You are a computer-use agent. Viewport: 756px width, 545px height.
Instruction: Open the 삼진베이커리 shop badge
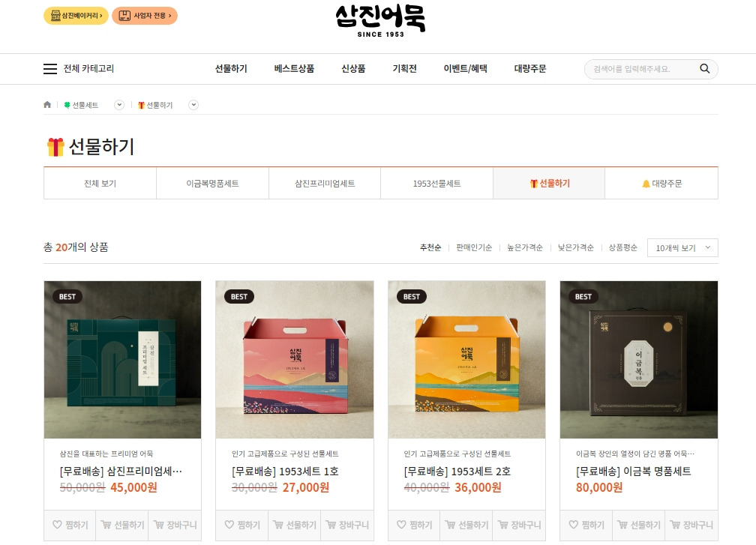(x=76, y=16)
